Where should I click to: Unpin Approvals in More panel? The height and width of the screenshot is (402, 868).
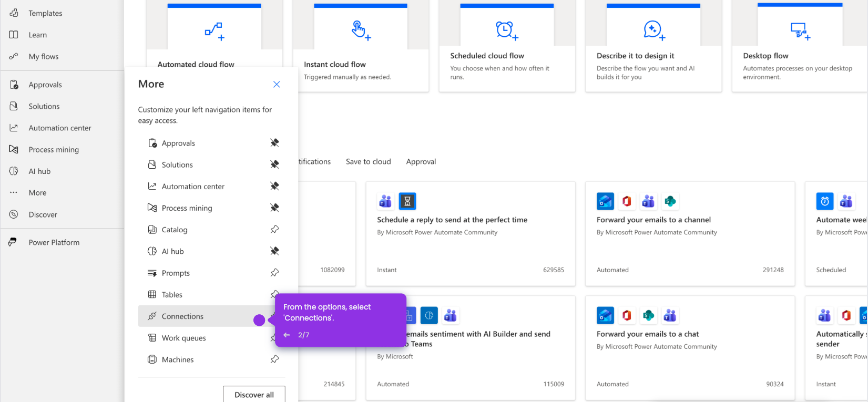click(274, 143)
